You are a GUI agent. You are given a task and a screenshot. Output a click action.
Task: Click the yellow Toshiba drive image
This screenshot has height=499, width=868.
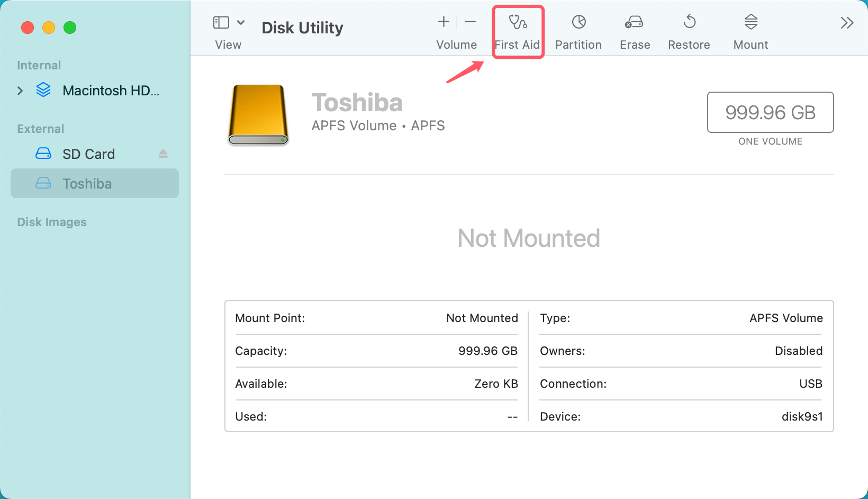coord(258,114)
